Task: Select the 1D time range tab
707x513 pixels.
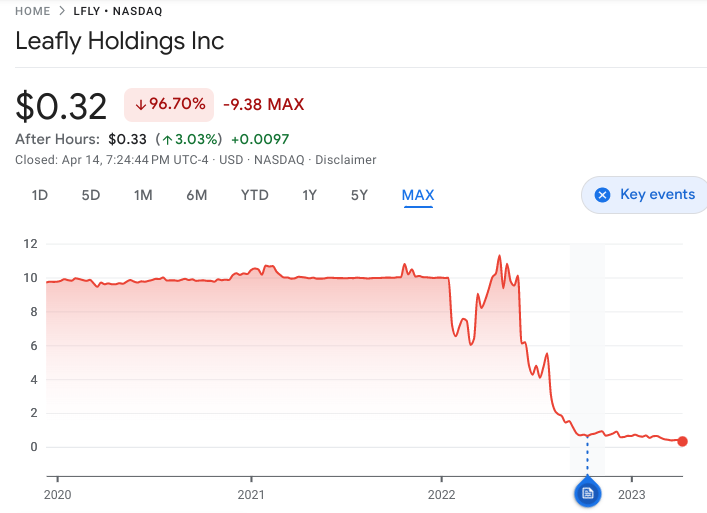Action: coord(40,195)
